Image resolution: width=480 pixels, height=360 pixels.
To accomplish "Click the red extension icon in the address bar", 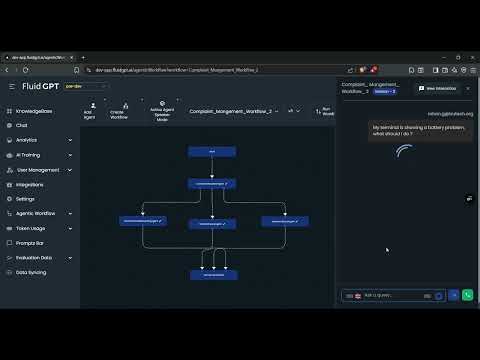I will pyautogui.click(x=374, y=69).
